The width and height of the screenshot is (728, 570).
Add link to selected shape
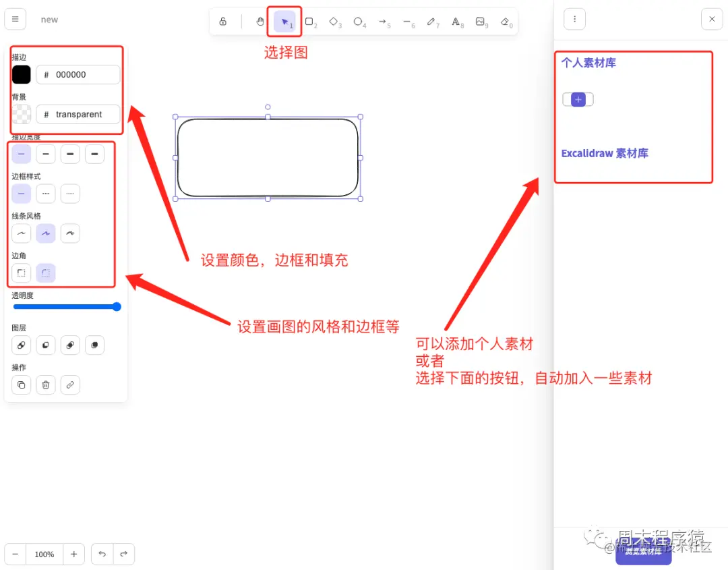point(70,384)
